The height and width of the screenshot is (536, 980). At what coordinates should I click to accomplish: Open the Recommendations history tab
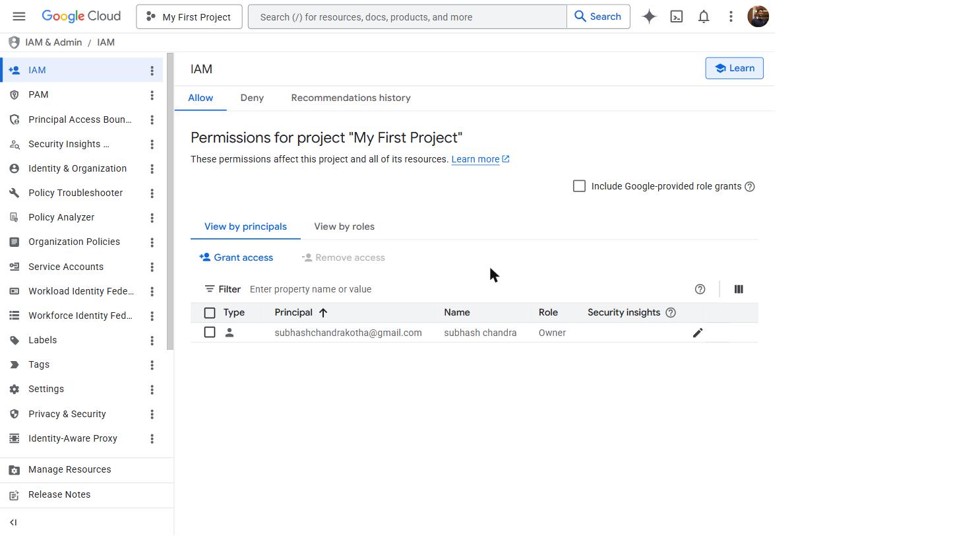tap(351, 98)
